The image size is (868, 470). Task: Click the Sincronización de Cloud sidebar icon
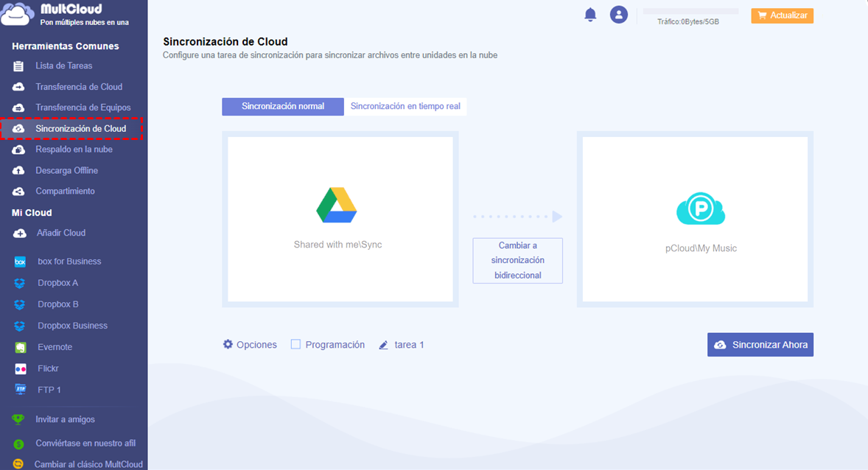18,128
